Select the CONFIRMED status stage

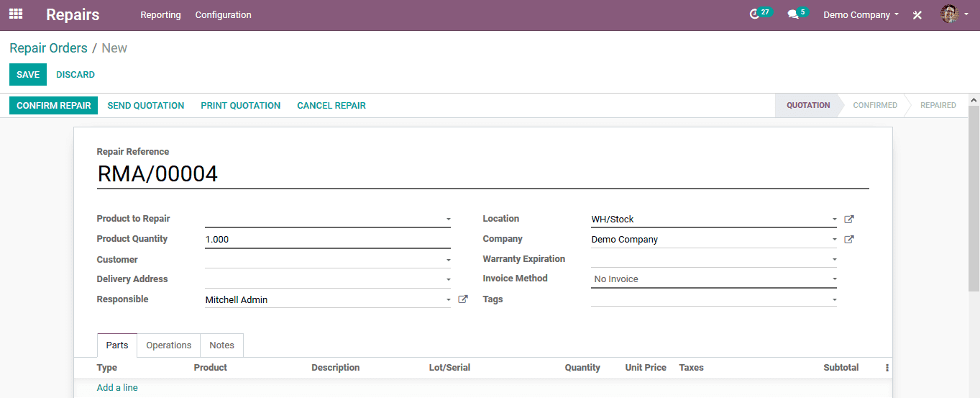coord(875,105)
